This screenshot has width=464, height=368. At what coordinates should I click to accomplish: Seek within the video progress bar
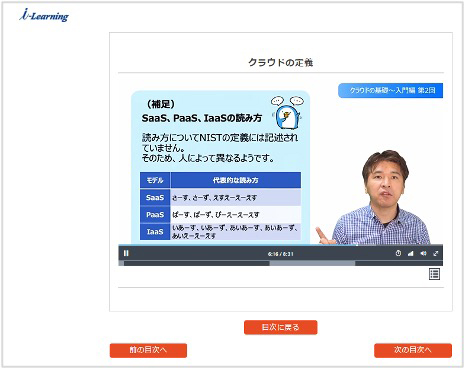coord(281,263)
